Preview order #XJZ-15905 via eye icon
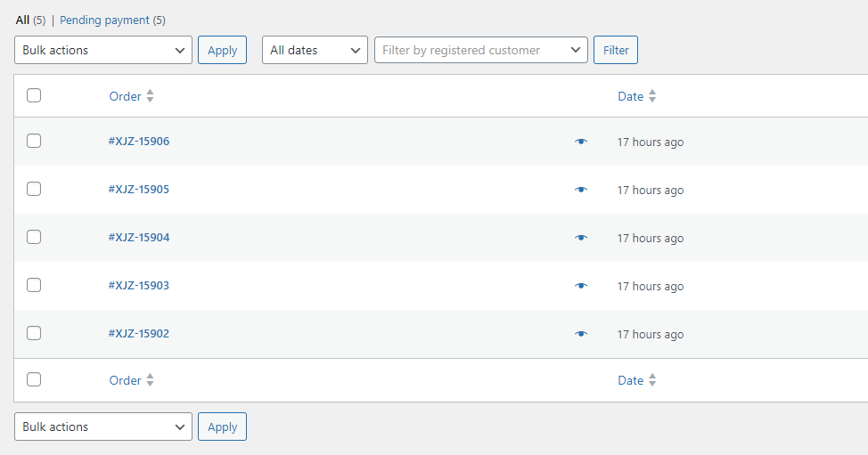 (x=581, y=190)
